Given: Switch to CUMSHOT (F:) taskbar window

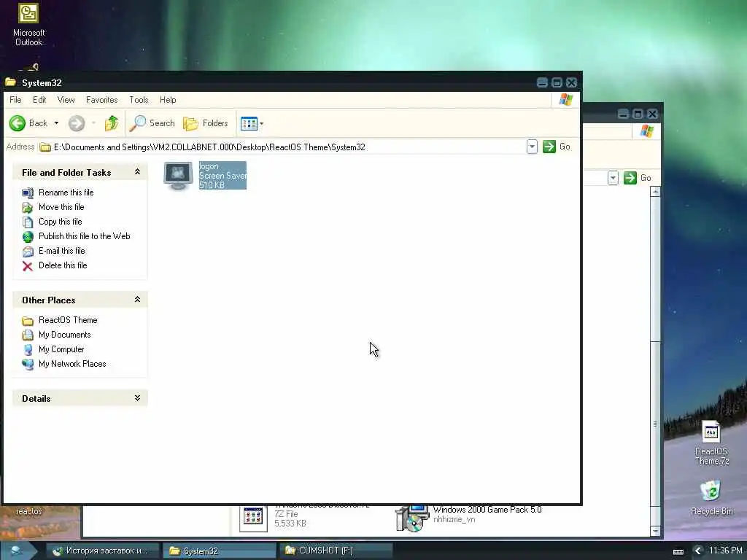Looking at the screenshot, I should (x=336, y=551).
